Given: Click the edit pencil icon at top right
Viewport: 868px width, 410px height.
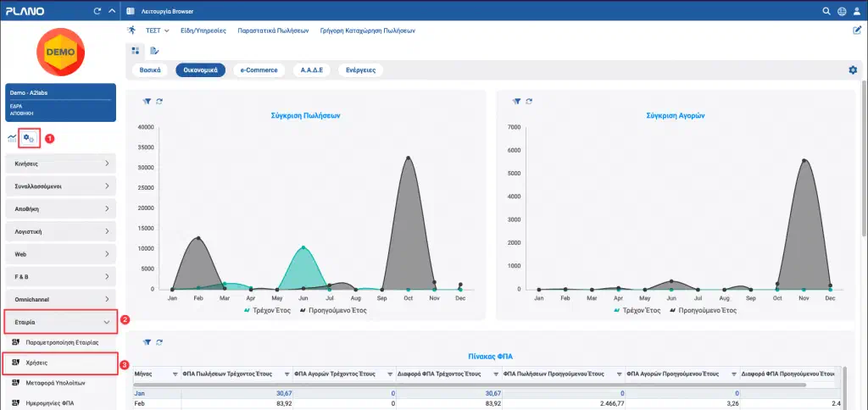Looking at the screenshot, I should coord(857,30).
